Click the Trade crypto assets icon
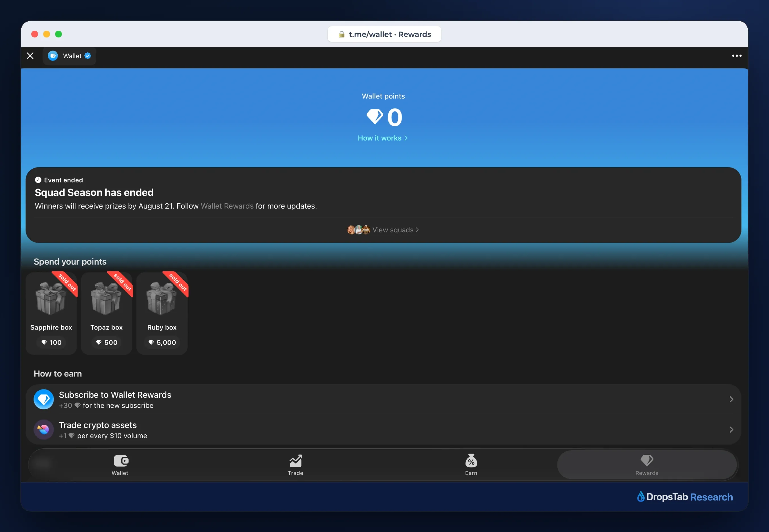The width and height of the screenshot is (769, 532). (x=44, y=430)
